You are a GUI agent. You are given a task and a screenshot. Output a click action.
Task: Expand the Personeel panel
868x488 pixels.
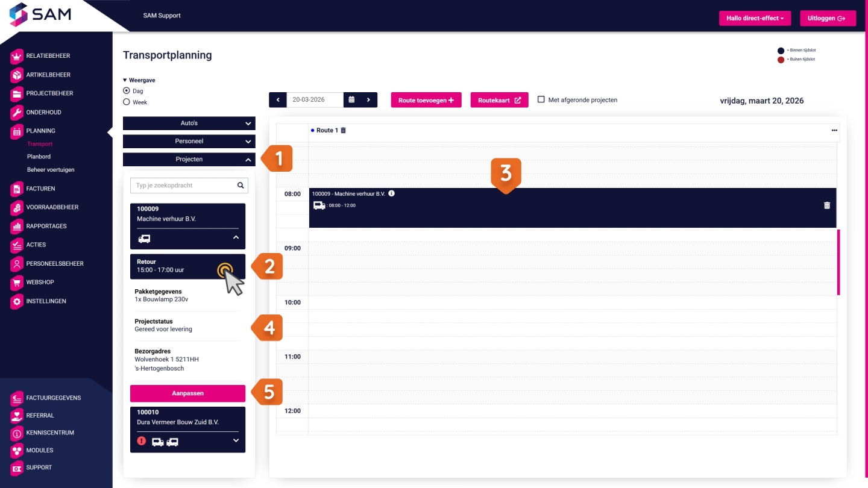click(189, 142)
